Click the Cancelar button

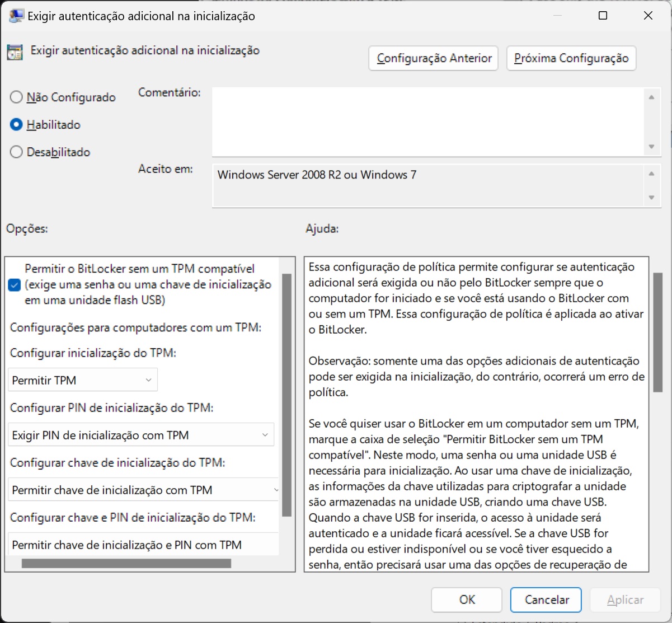[x=546, y=599]
